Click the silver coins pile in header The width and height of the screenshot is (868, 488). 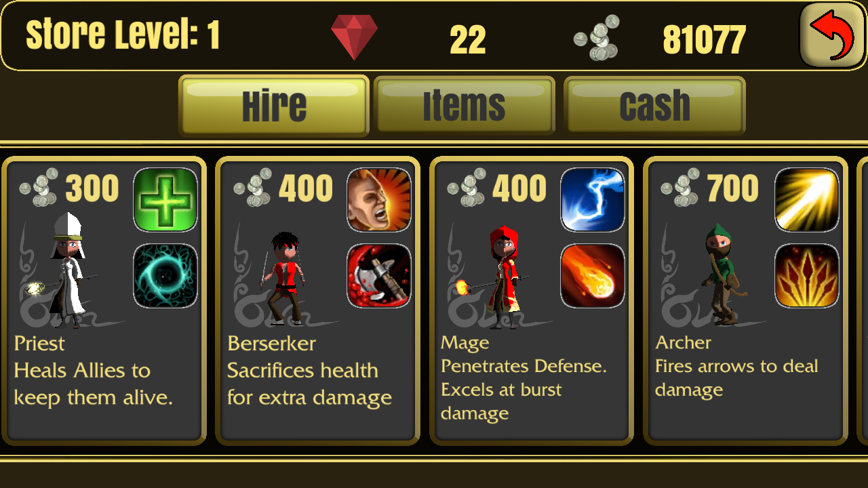tap(596, 38)
